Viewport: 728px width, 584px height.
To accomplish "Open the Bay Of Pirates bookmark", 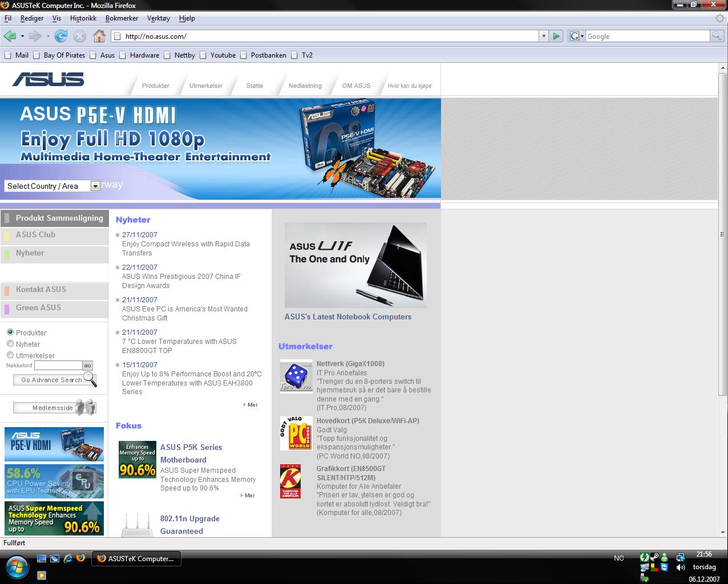I will click(x=59, y=55).
